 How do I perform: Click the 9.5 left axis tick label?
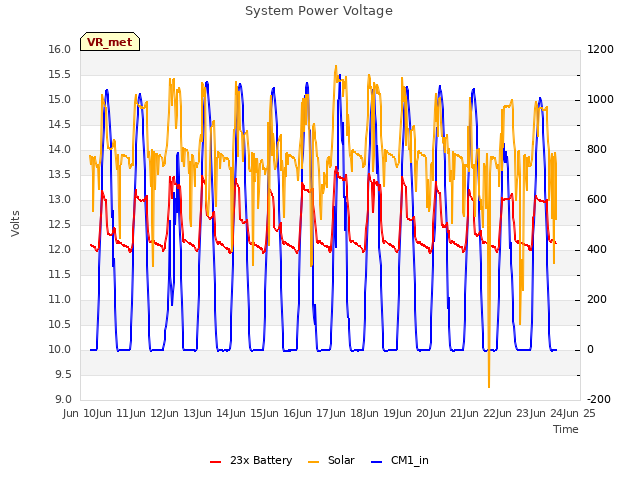(x=62, y=374)
